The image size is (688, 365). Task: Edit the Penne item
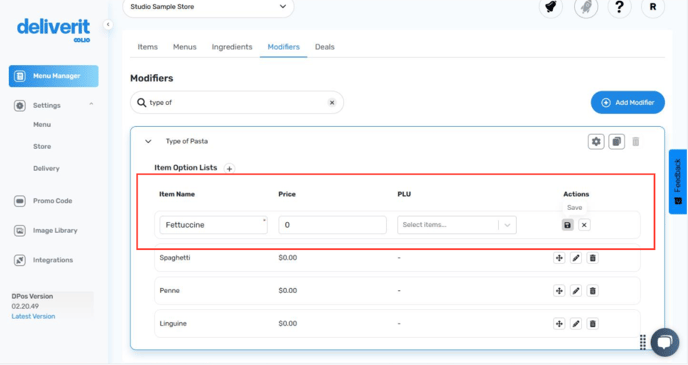click(x=576, y=291)
